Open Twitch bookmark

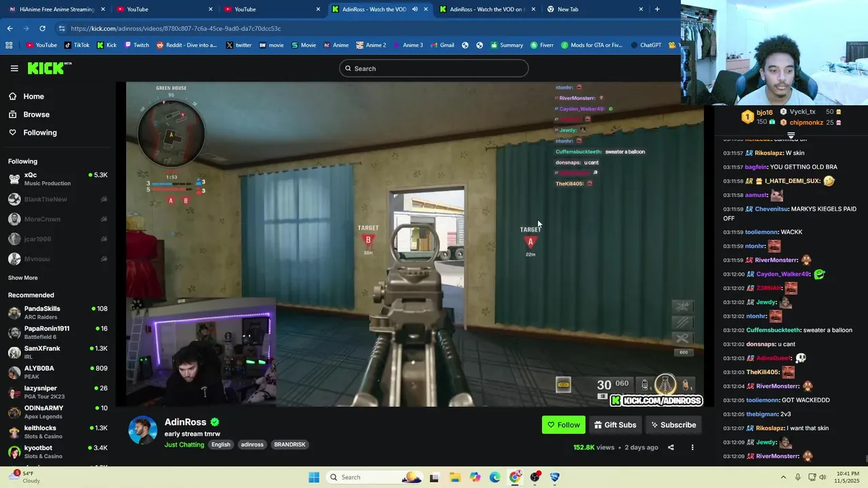coord(136,45)
